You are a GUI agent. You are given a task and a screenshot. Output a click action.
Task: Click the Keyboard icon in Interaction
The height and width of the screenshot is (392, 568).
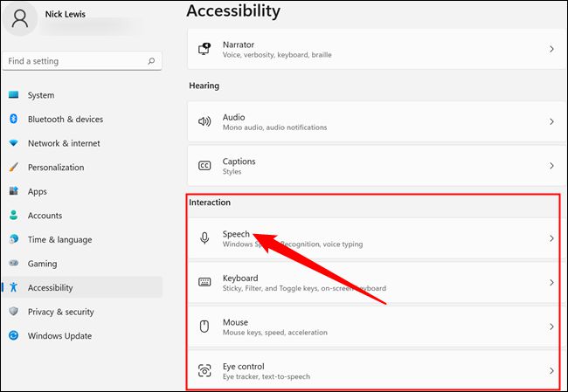click(x=204, y=282)
